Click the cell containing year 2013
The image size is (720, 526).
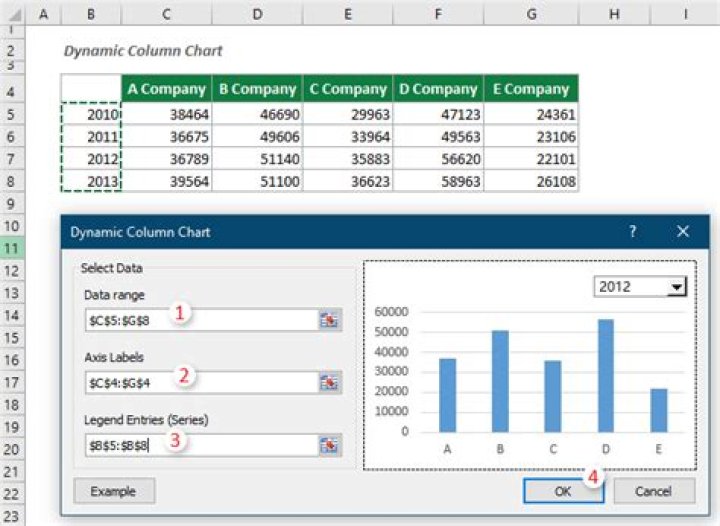91,181
